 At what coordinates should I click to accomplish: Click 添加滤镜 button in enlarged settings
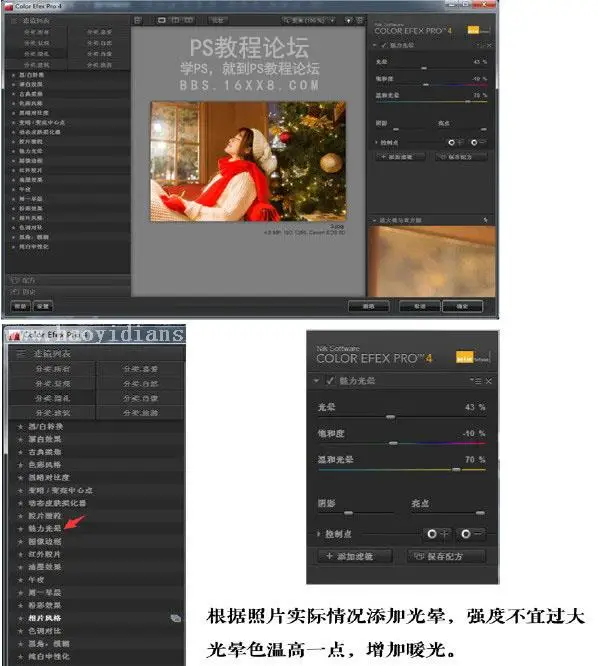[355, 556]
